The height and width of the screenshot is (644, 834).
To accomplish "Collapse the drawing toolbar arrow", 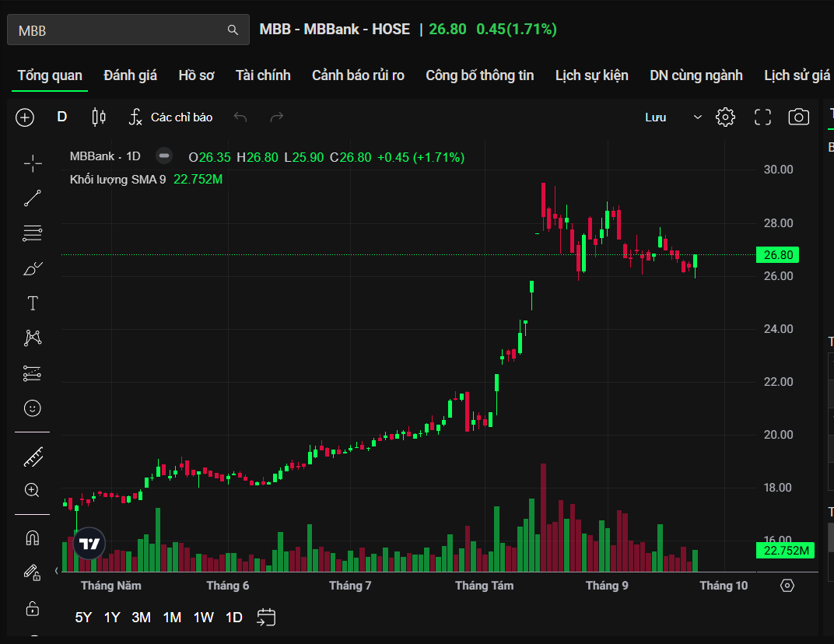I will (x=56, y=571).
